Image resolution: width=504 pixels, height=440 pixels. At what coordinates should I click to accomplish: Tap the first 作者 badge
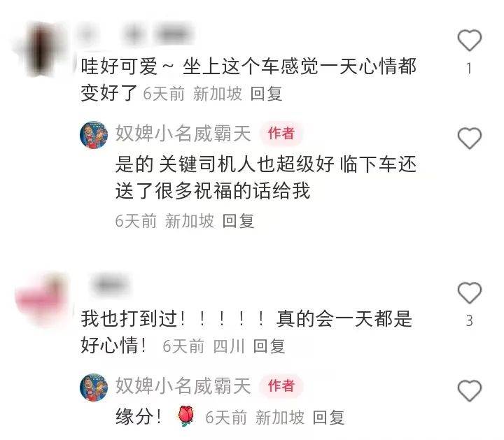point(281,134)
